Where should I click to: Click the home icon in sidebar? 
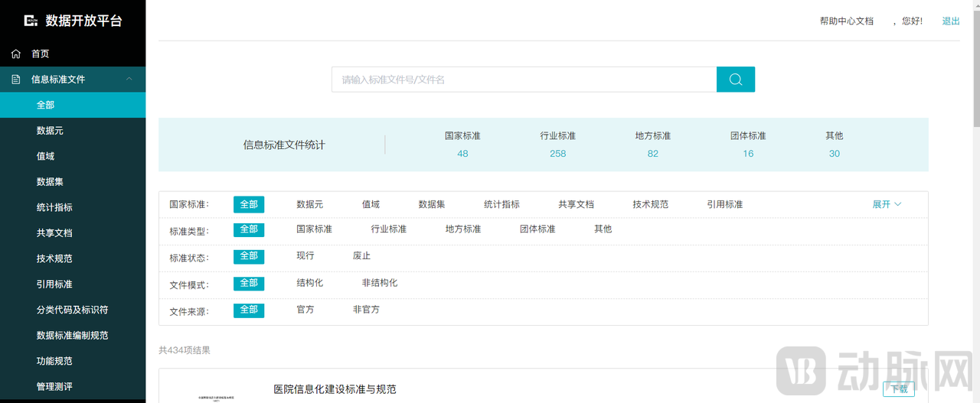click(x=16, y=54)
